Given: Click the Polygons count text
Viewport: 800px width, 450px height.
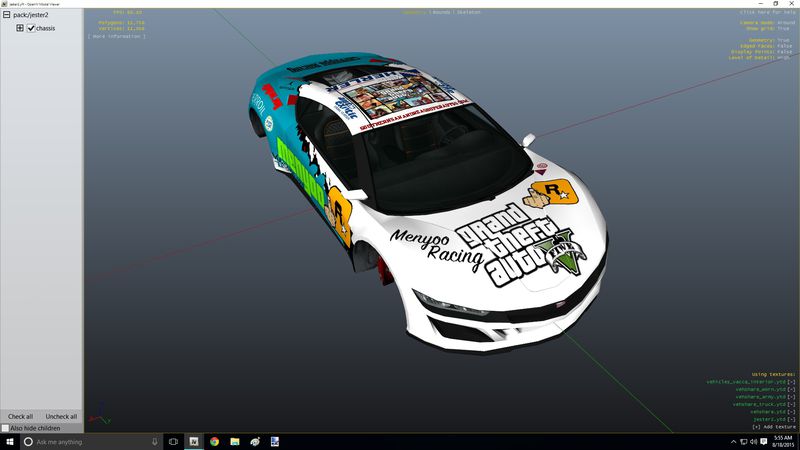Looking at the screenshot, I should coord(121,23).
